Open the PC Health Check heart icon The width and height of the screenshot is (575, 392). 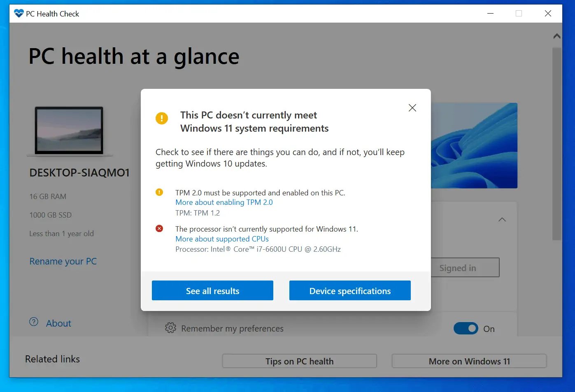coord(19,14)
